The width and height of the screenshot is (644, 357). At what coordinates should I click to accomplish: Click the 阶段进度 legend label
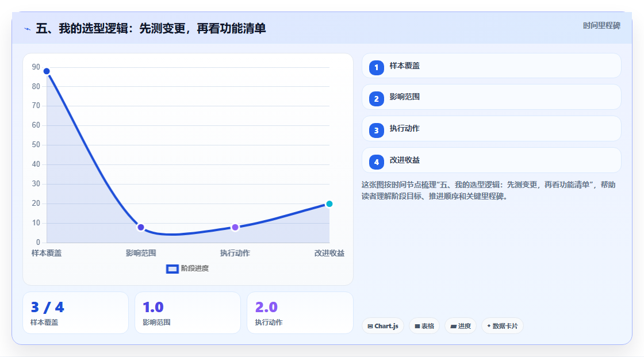pyautogui.click(x=195, y=268)
